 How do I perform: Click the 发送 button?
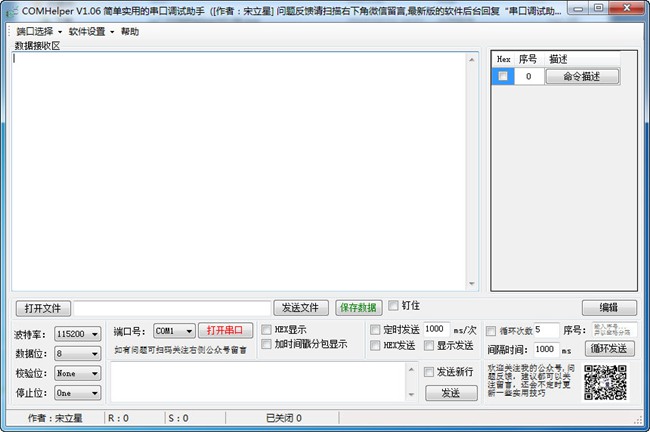[x=451, y=393]
